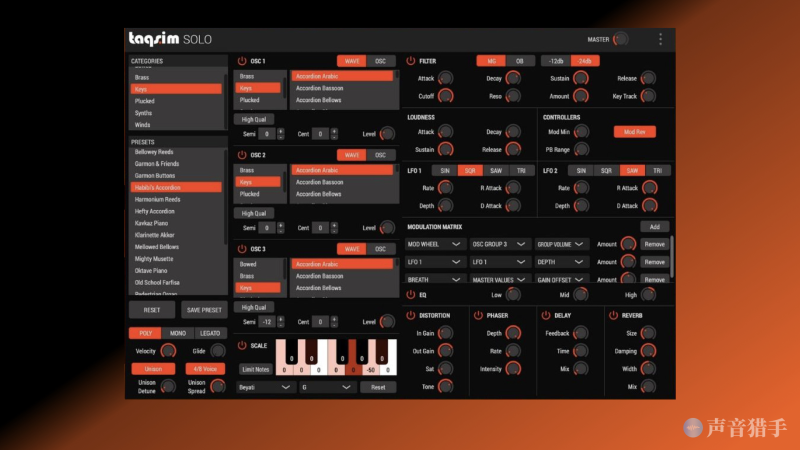Image resolution: width=800 pixels, height=450 pixels.
Task: Click the SAVE PRESET button
Action: [x=204, y=311]
